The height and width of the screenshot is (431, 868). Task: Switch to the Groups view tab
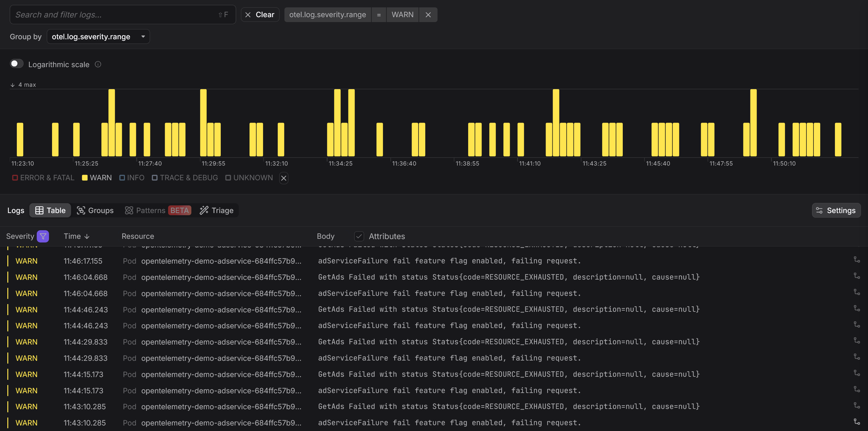click(95, 210)
